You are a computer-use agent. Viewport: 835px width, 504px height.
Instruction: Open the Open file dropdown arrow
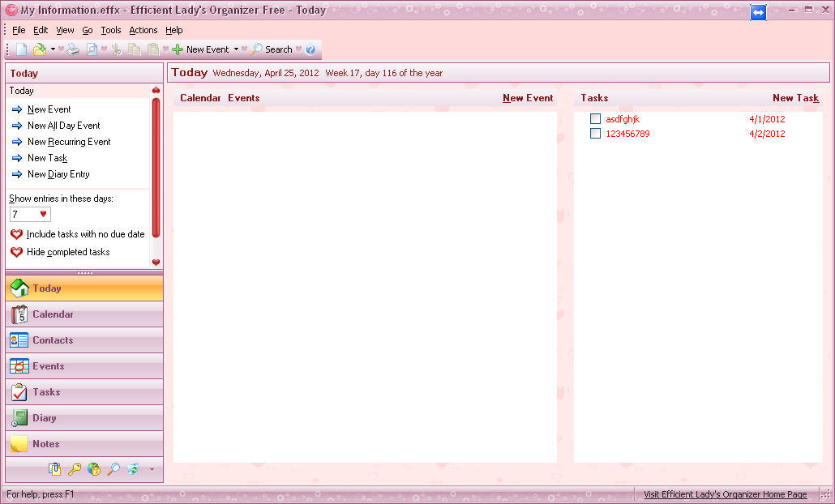(x=52, y=49)
